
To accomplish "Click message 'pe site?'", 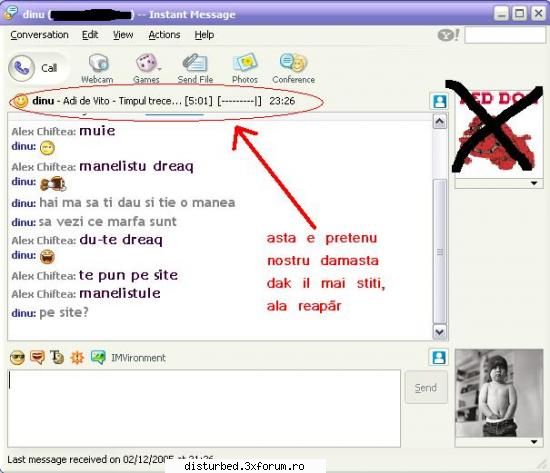I will tap(63, 312).
